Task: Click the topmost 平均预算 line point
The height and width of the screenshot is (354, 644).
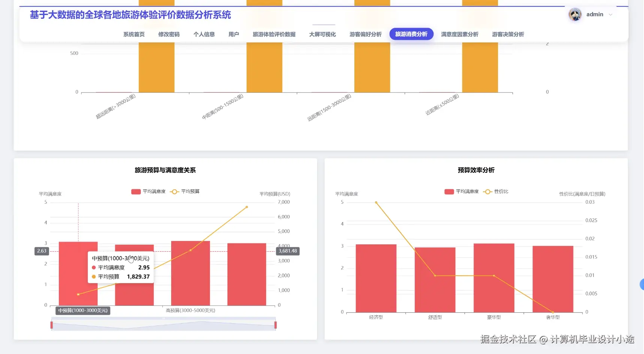Action: 247,207
